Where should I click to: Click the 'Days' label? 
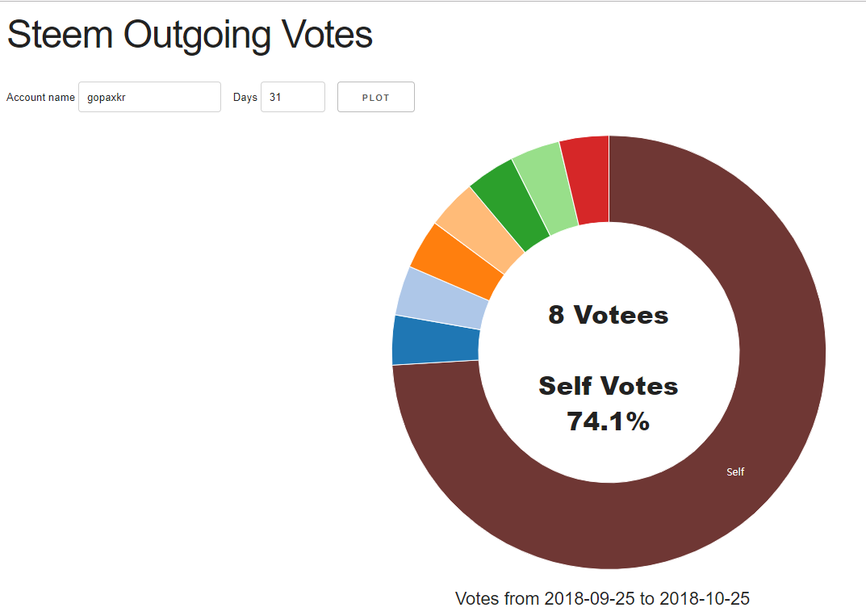click(245, 97)
